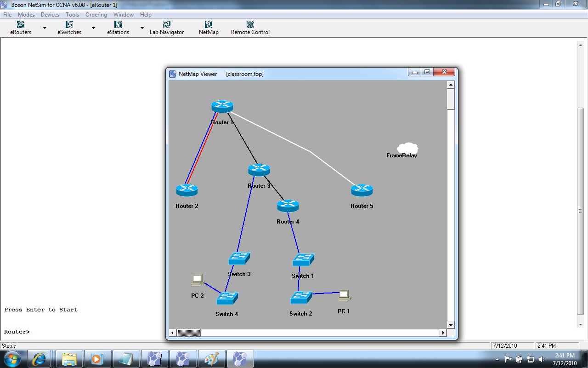Click the FrameRelay cloud icon
This screenshot has height=368, width=588.
click(x=407, y=148)
